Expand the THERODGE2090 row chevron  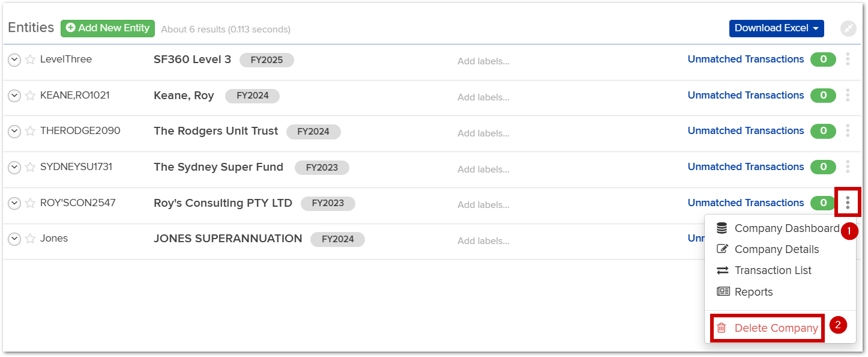tap(14, 131)
